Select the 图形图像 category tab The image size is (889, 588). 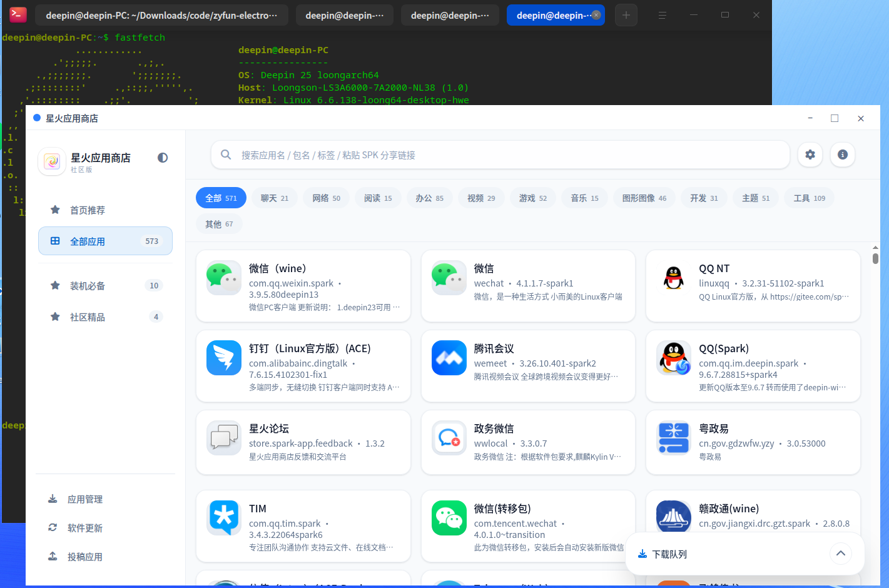click(x=644, y=198)
